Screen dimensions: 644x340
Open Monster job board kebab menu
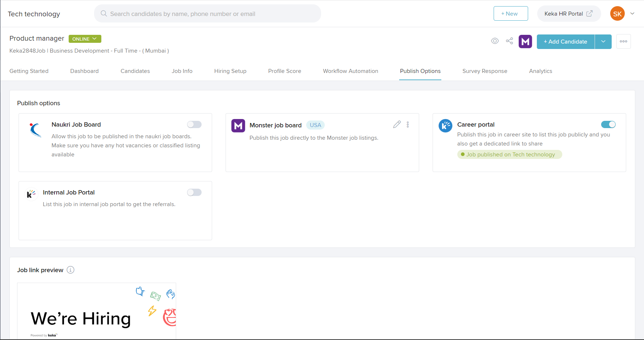[408, 124]
